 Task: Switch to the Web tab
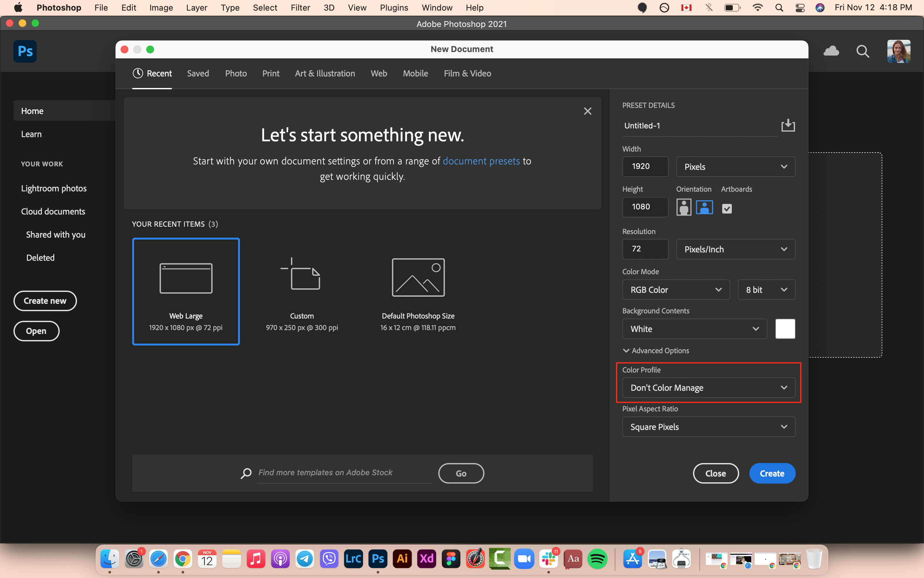[x=379, y=74]
